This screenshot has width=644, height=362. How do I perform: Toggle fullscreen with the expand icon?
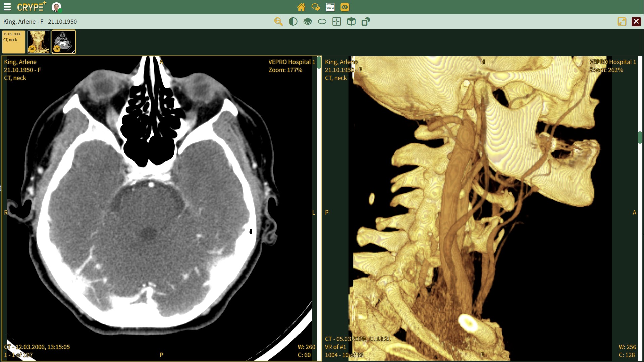point(622,22)
